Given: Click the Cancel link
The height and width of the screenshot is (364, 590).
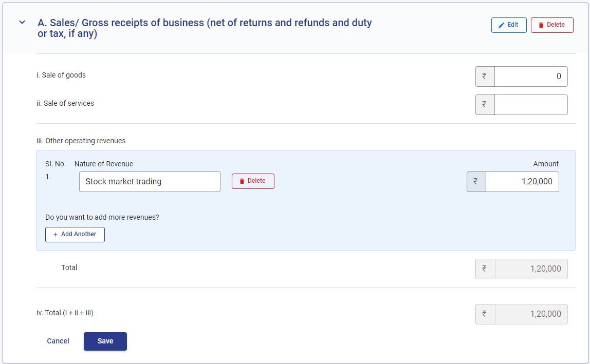Looking at the screenshot, I should pos(58,341).
